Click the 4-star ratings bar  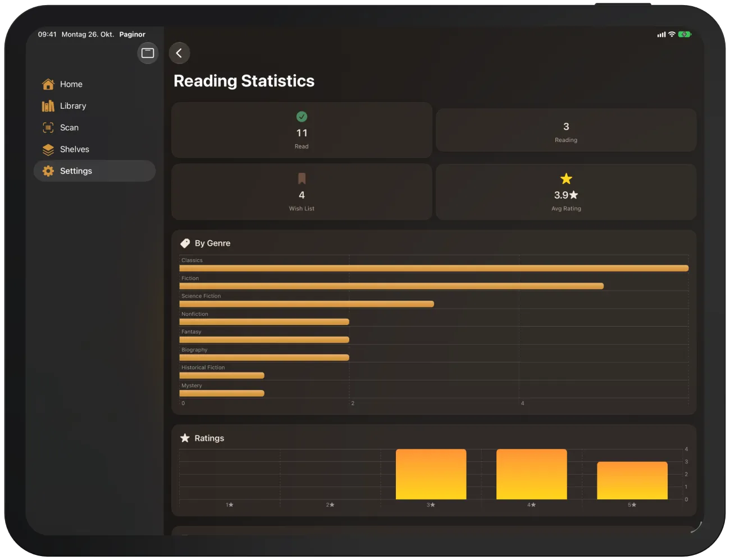click(532, 474)
